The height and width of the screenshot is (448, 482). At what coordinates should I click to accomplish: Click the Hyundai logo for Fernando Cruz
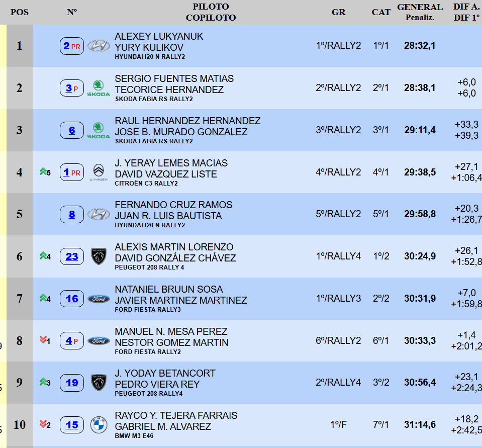point(99,215)
